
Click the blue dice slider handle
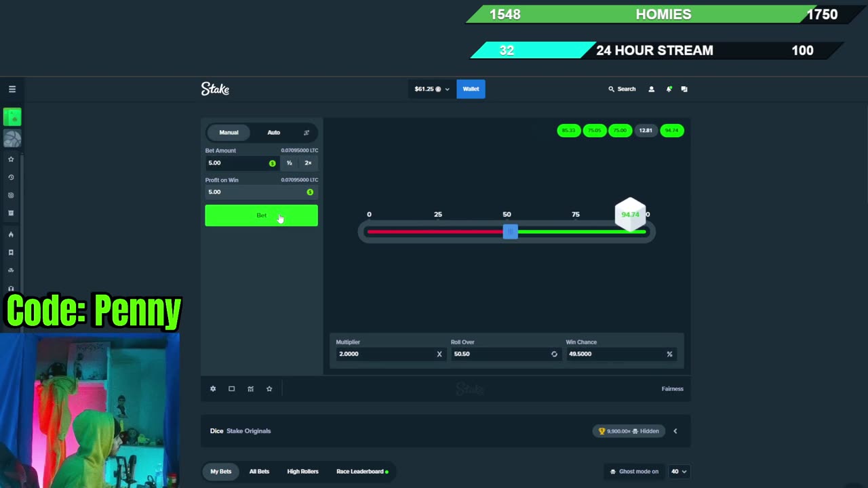pos(511,232)
